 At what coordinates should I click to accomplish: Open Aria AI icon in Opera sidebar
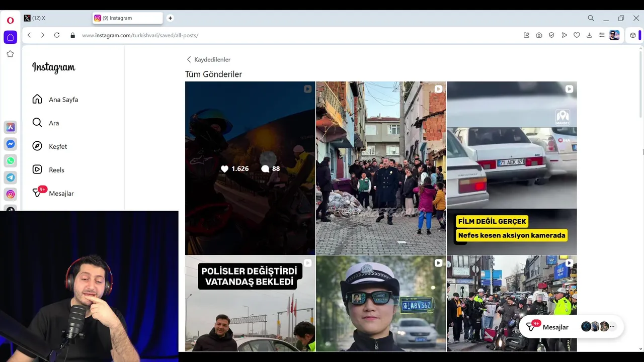click(10, 127)
